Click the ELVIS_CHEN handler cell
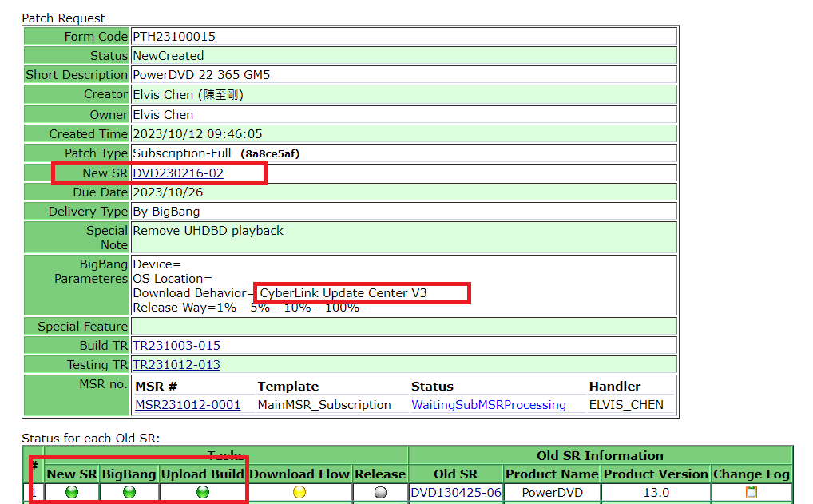Image resolution: width=813 pixels, height=504 pixels. 626,405
